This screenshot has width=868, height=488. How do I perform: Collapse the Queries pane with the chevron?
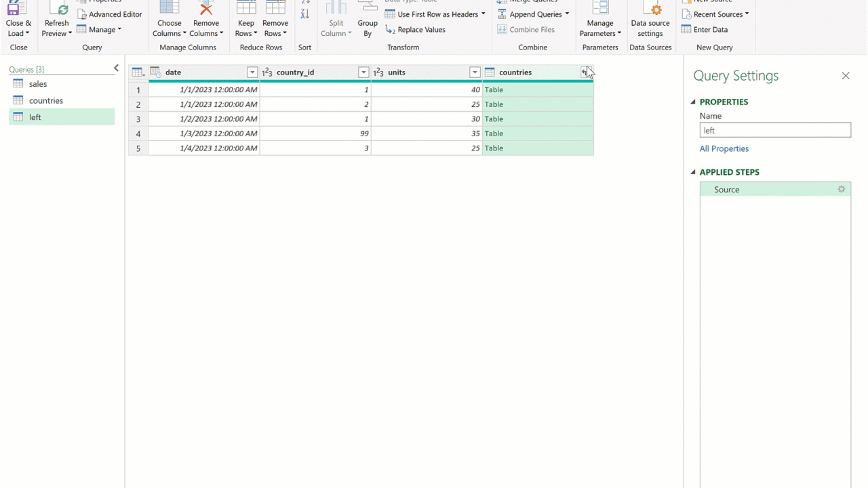tap(116, 68)
